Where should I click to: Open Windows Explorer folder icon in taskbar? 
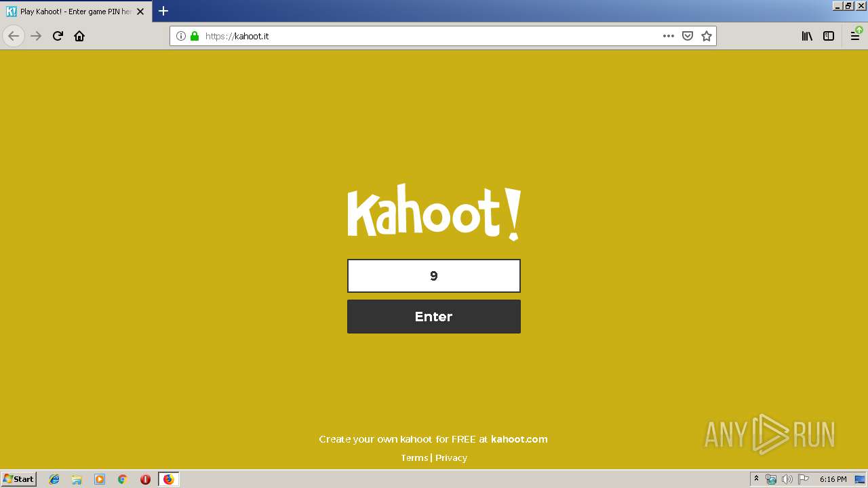coord(77,479)
